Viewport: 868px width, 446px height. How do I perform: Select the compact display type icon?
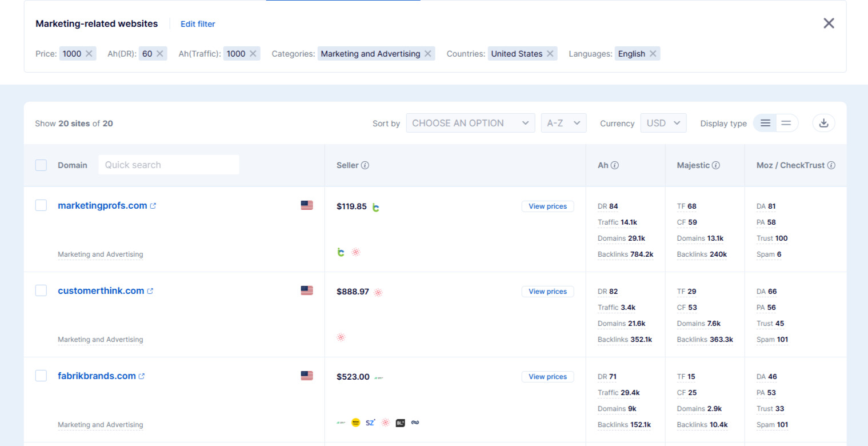[x=786, y=122]
